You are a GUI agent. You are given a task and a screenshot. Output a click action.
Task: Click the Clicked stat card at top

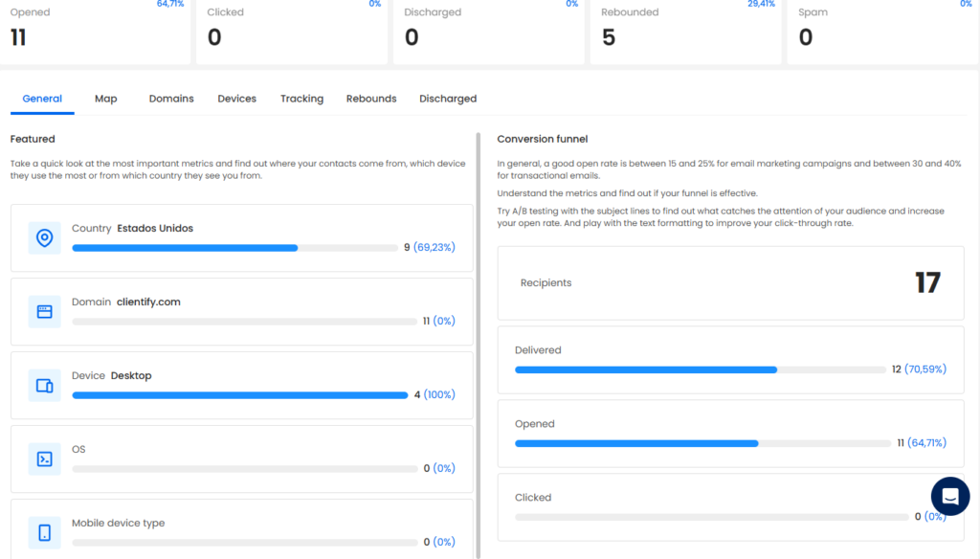[x=292, y=31]
